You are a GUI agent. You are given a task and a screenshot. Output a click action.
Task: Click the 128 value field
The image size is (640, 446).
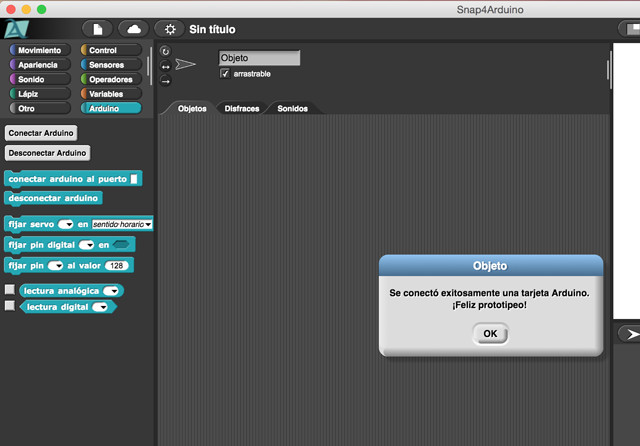tap(116, 266)
